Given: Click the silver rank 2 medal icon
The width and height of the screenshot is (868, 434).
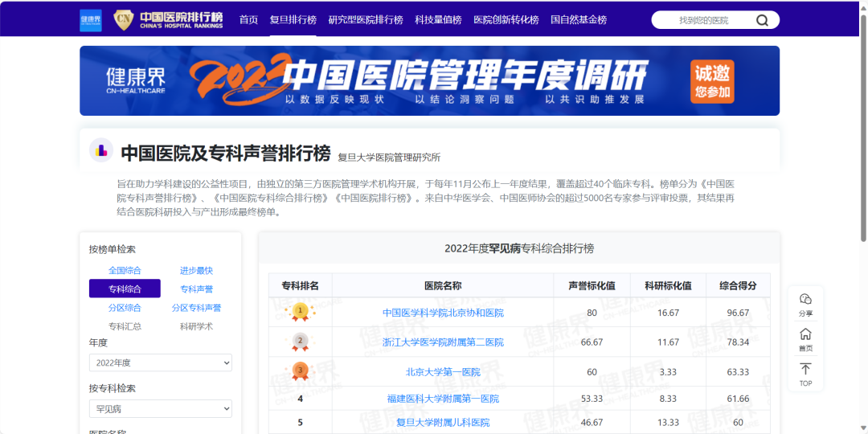Looking at the screenshot, I should pyautogui.click(x=300, y=341).
